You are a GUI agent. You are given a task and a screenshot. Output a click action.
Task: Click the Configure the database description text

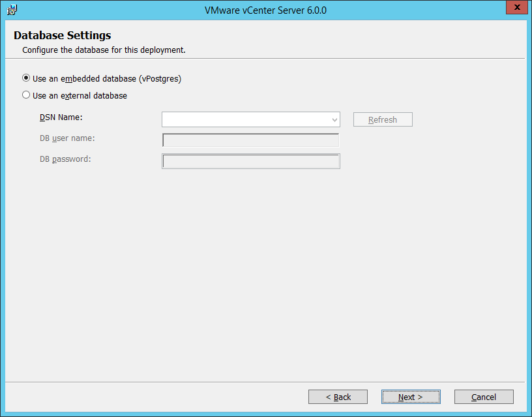(x=104, y=50)
